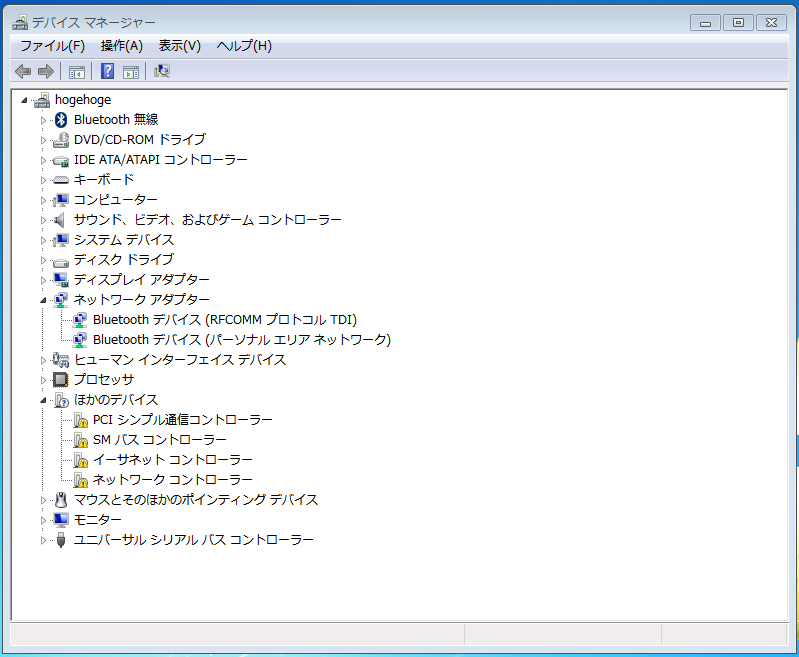Expand the ユニバーサル シリアル バス コントローラー node
The height and width of the screenshot is (657, 799).
pyautogui.click(x=43, y=540)
